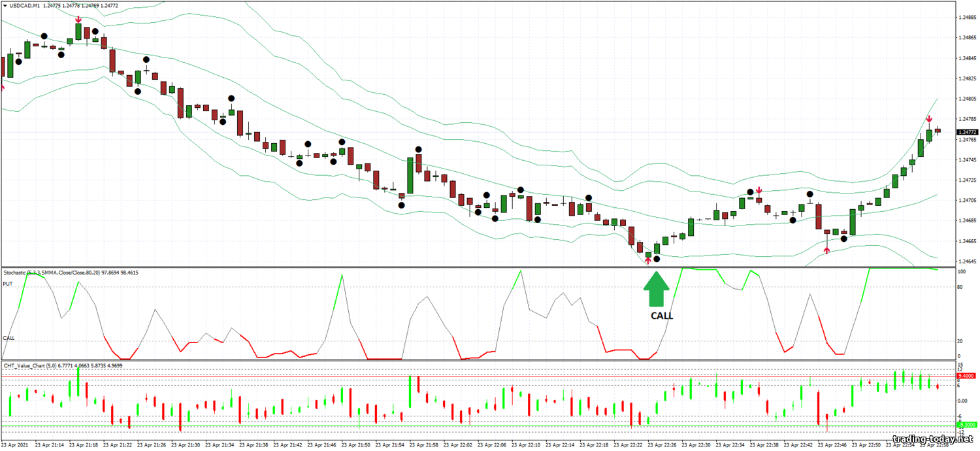The width and height of the screenshot is (980, 451).
Task: Click the red up arrow near 22:46 candle
Action: [x=826, y=250]
